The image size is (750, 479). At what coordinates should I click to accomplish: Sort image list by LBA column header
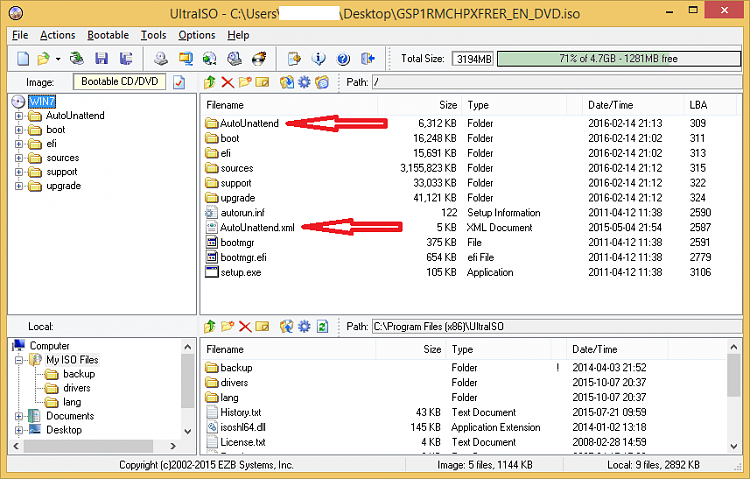tap(710, 105)
